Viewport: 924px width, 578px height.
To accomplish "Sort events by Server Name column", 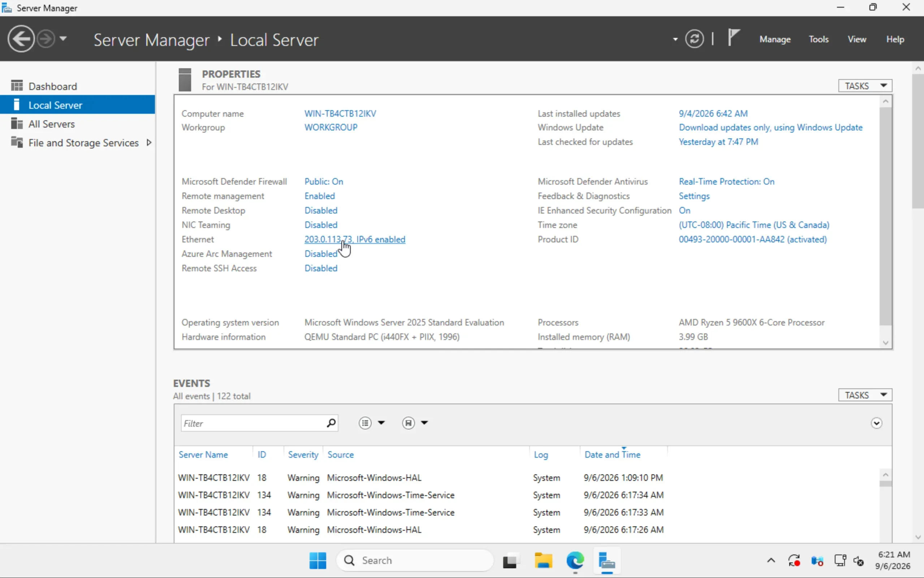I will [203, 454].
